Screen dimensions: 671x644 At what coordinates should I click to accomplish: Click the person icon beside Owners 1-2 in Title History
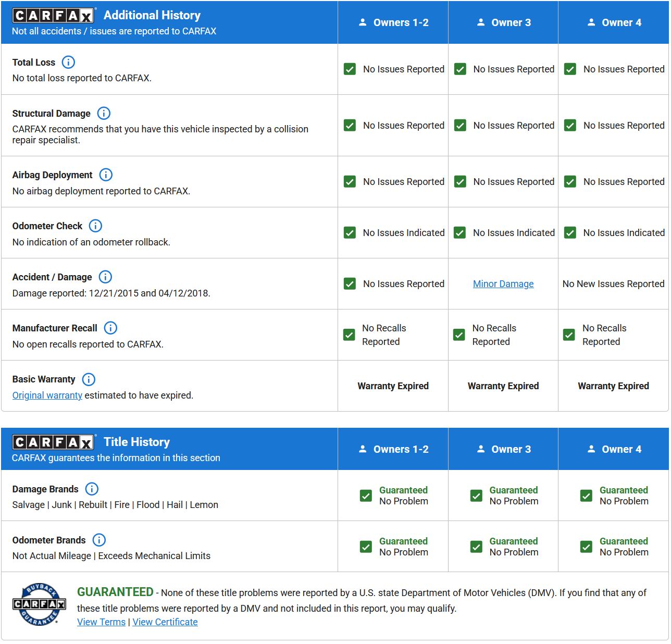pos(363,449)
